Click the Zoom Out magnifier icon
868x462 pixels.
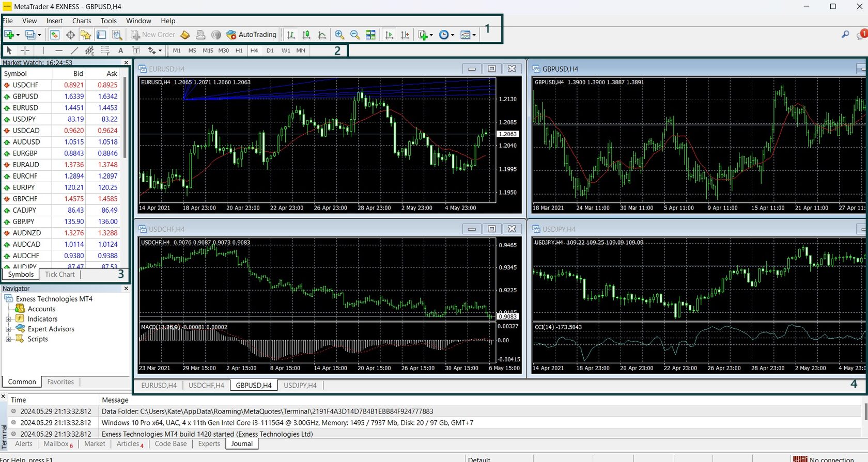coord(355,35)
